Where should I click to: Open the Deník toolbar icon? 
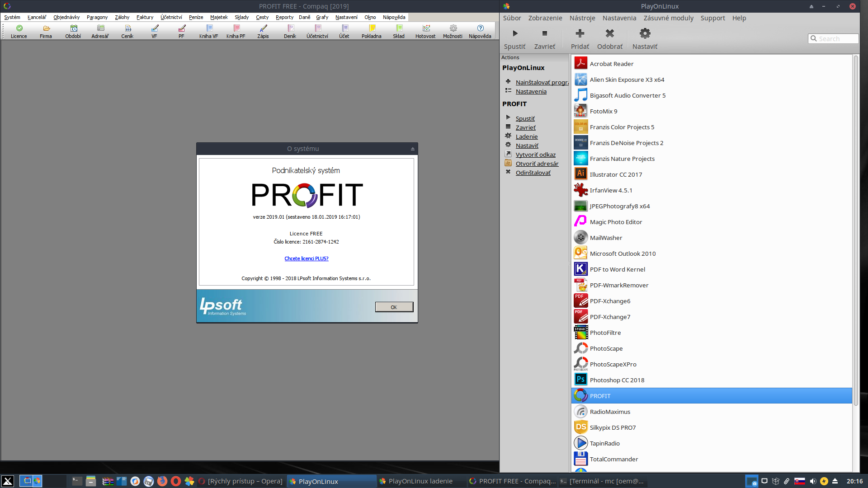tap(290, 31)
